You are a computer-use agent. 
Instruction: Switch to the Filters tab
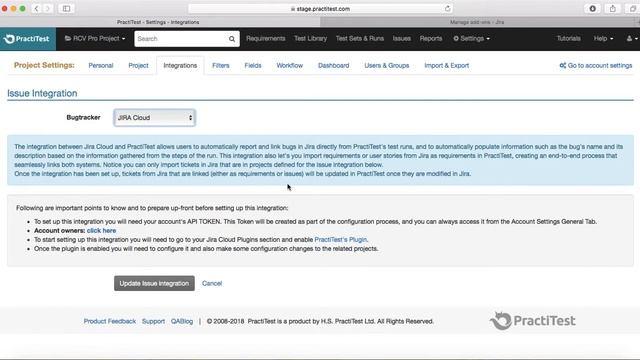(220, 66)
